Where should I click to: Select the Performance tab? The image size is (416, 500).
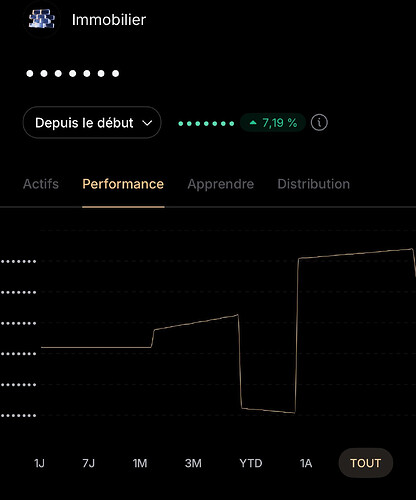[x=123, y=184]
